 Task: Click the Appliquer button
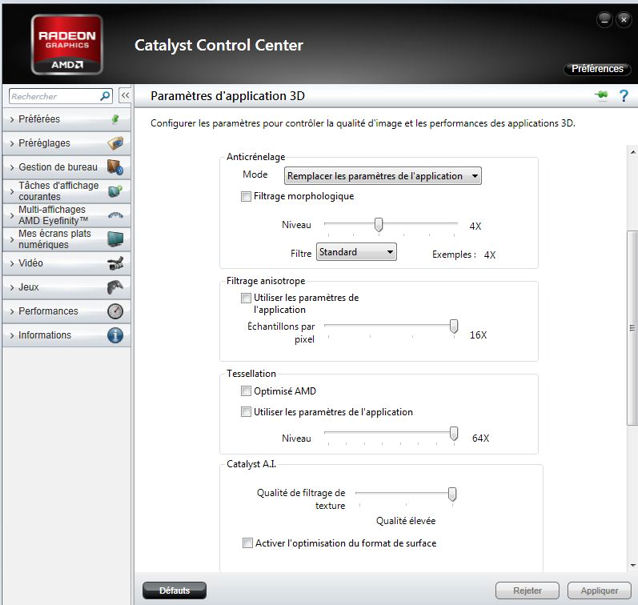(x=599, y=590)
